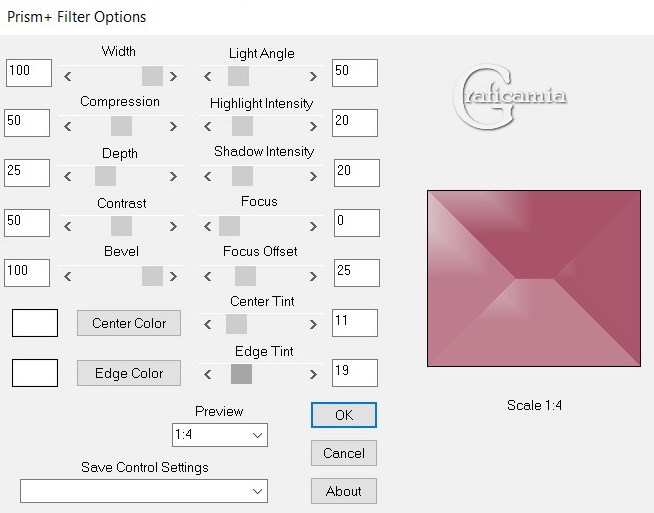Screen dimensions: 654x513
Task: Click the Contrast slider thumb
Action: pos(121,226)
